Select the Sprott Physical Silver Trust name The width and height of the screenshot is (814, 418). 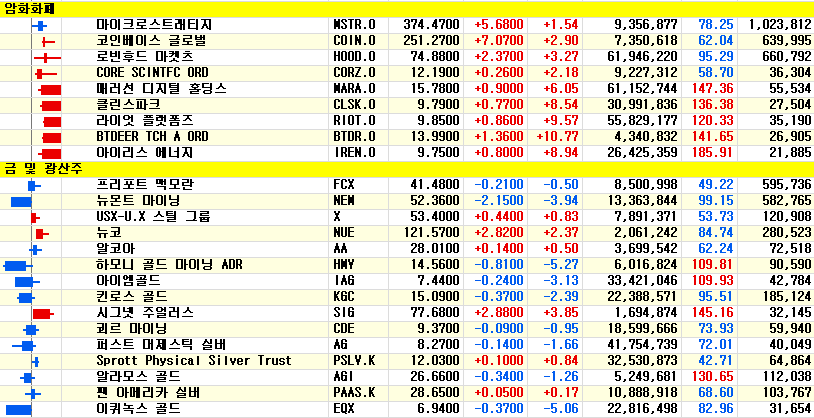click(194, 360)
